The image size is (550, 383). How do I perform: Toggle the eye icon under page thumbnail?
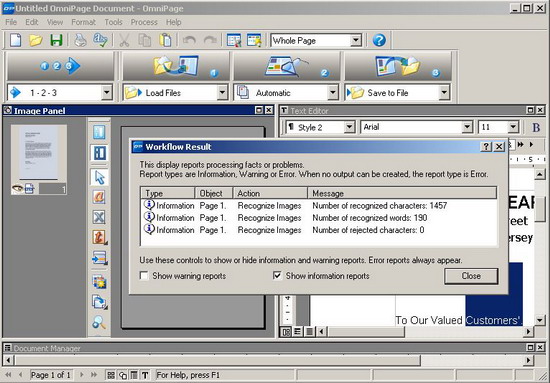pyautogui.click(x=17, y=189)
